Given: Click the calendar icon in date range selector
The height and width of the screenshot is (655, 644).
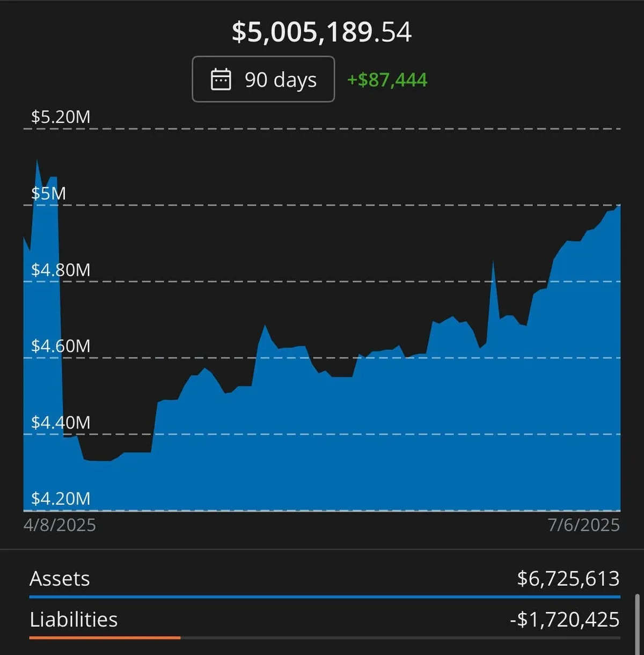Looking at the screenshot, I should (x=221, y=79).
